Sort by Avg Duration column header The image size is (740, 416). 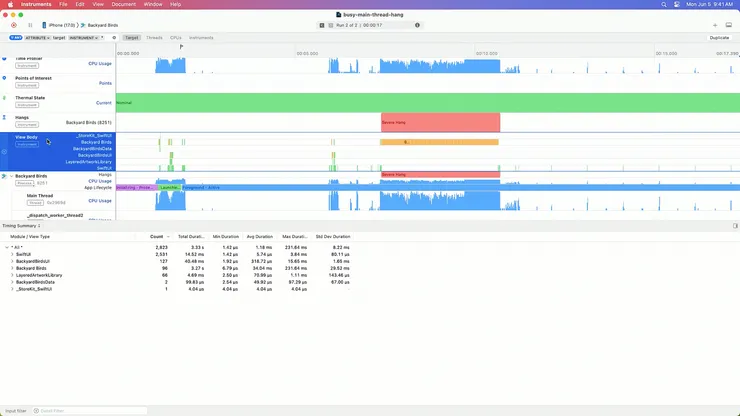(260, 237)
